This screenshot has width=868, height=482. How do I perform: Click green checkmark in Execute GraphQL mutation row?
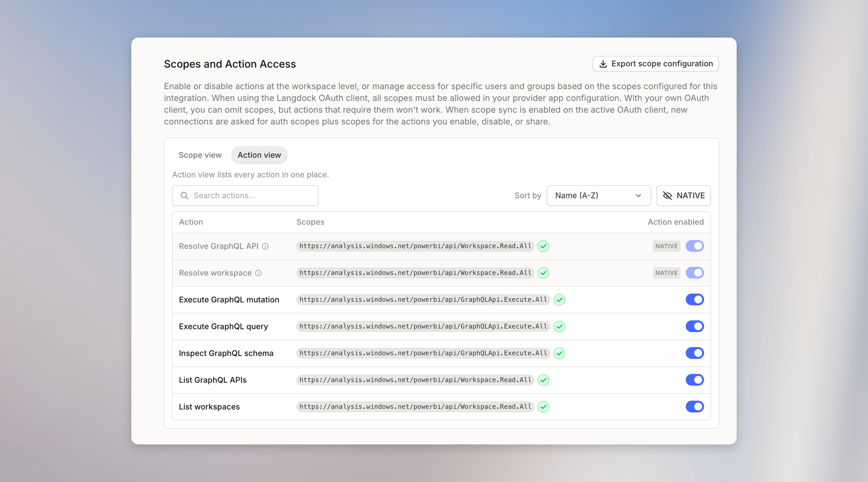tap(559, 300)
